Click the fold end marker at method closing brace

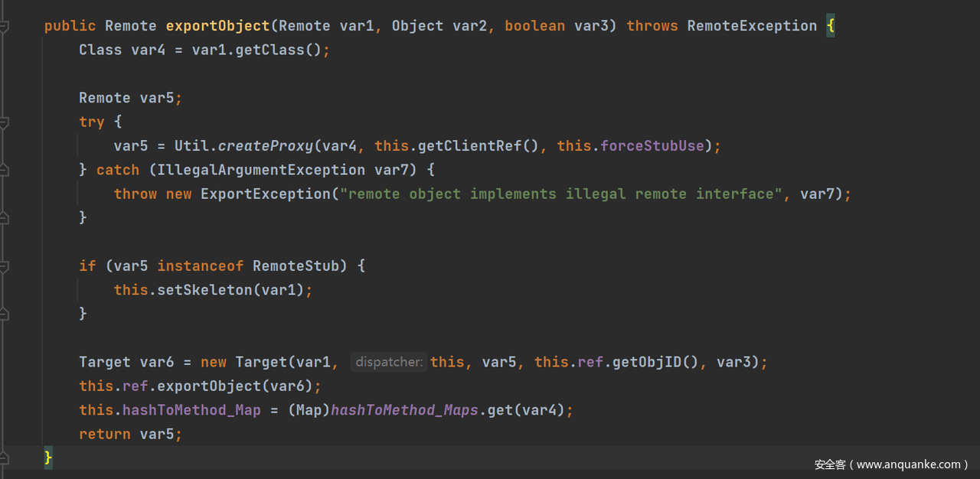point(4,458)
